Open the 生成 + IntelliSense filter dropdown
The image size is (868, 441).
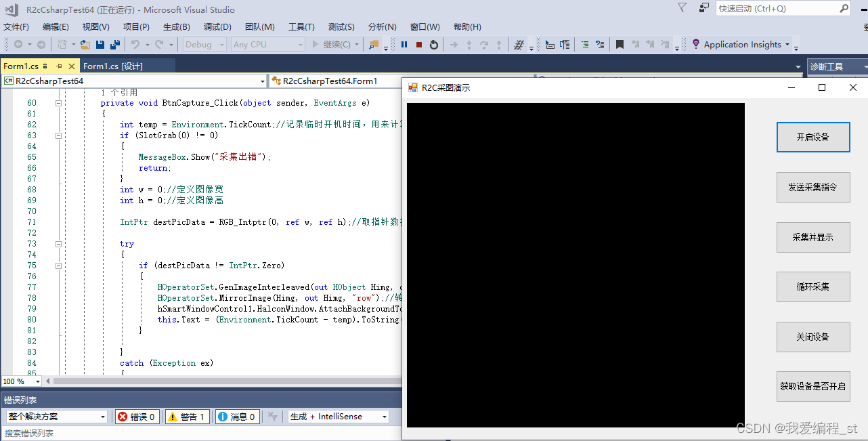(339, 417)
